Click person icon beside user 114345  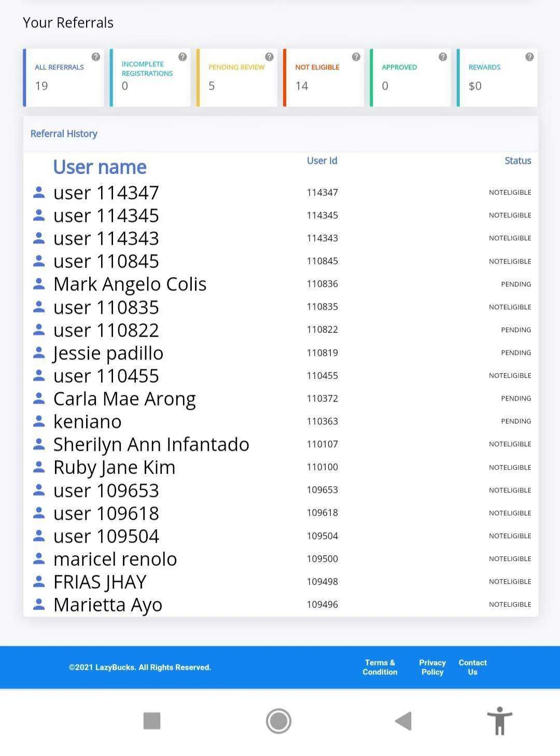point(39,215)
